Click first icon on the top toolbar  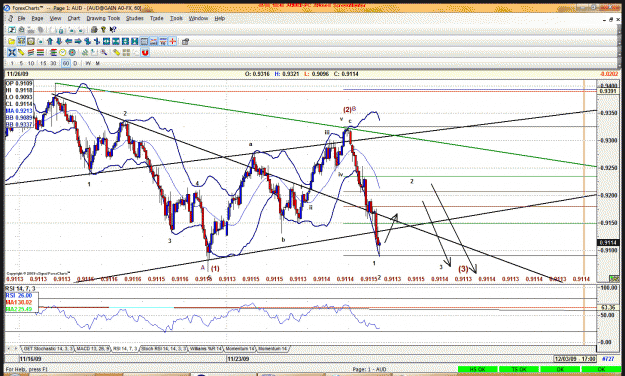coord(12,30)
